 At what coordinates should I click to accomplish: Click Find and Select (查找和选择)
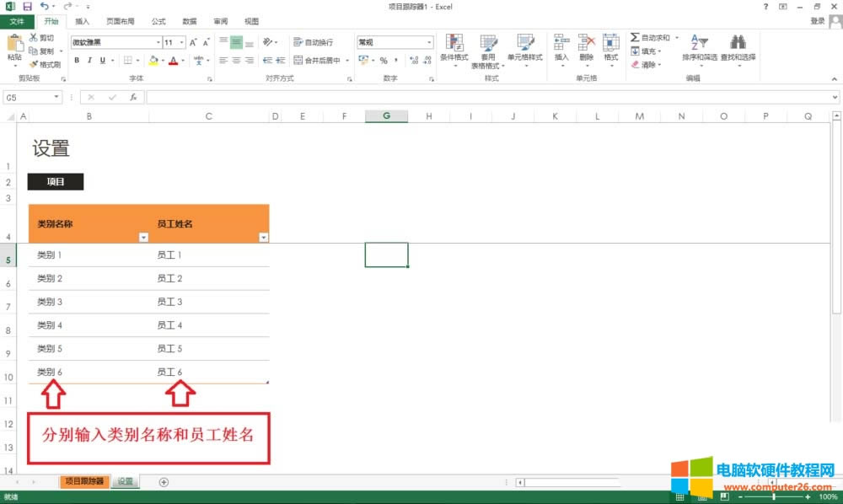pyautogui.click(x=738, y=51)
